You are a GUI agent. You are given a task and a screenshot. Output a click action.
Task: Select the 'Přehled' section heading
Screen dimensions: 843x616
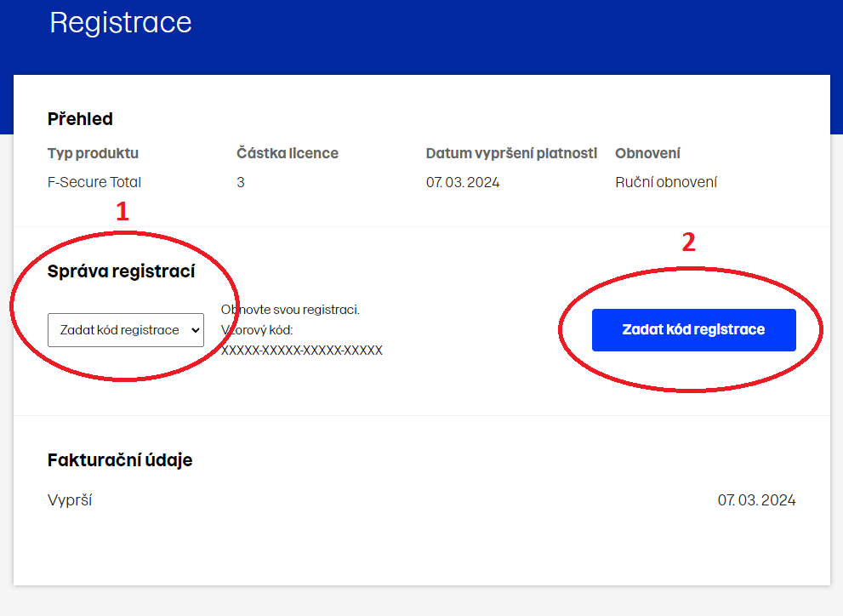[80, 119]
